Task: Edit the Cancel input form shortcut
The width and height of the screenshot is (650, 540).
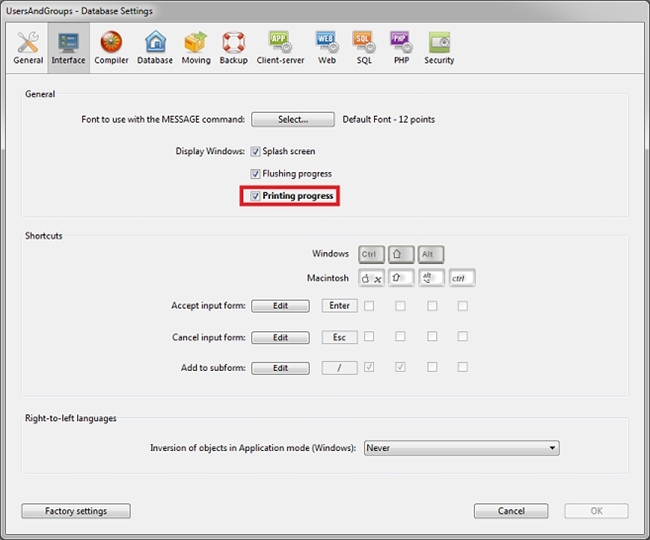Action: (280, 338)
